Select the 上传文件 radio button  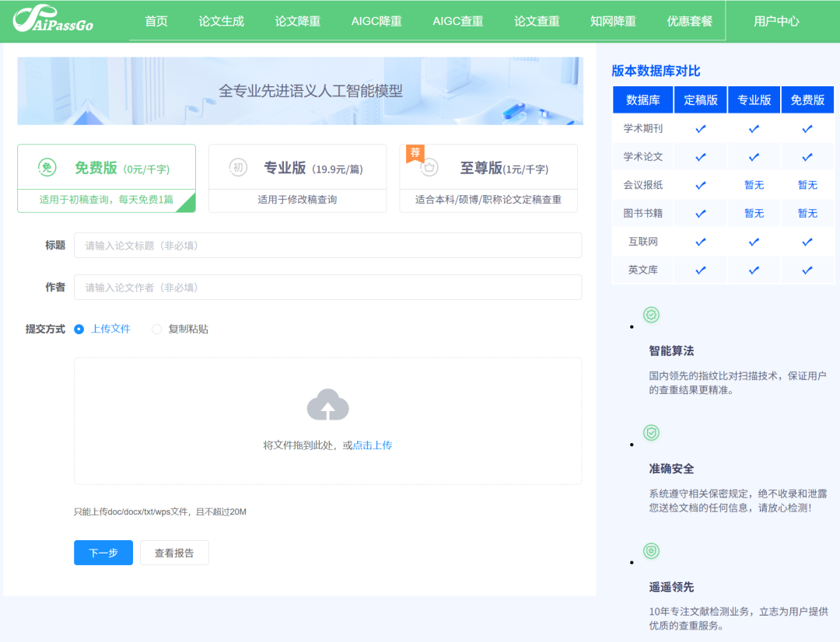coord(79,329)
